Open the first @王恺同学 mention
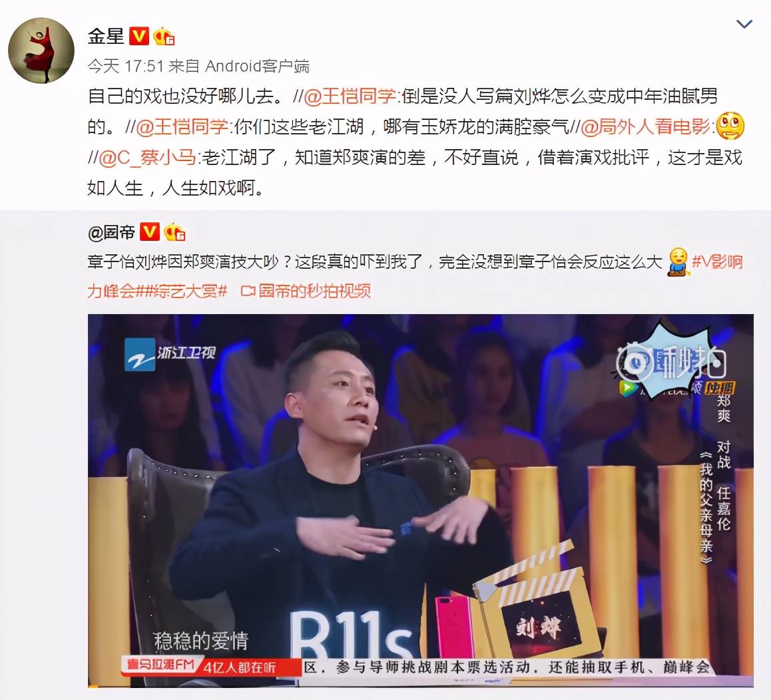The width and height of the screenshot is (771, 700). point(350,96)
